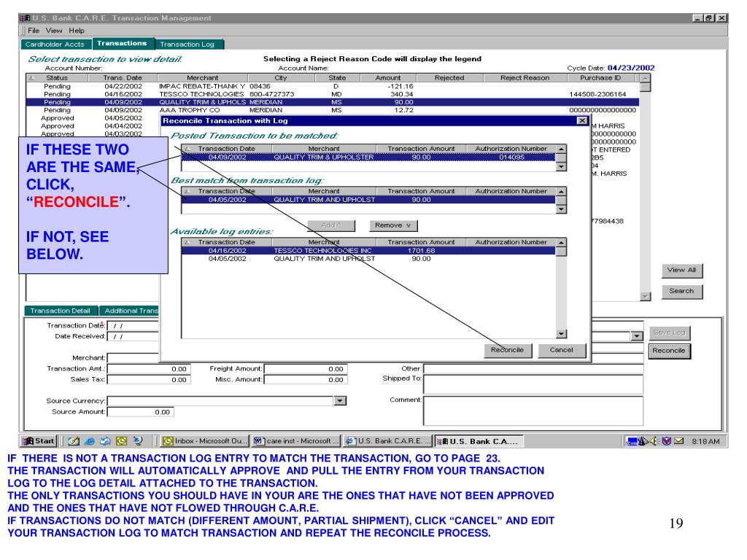
Task: Open the File menu
Action: coord(34,31)
